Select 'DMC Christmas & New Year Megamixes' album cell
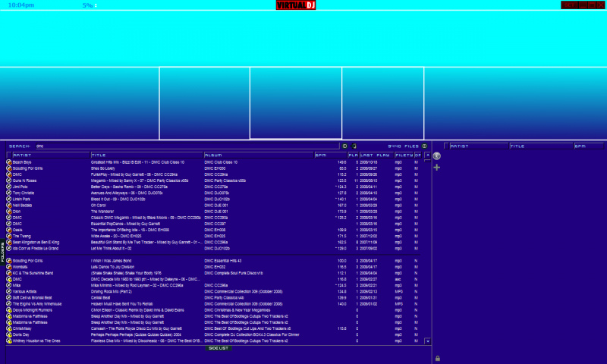Viewport: 607px width, 364px height. (237, 310)
